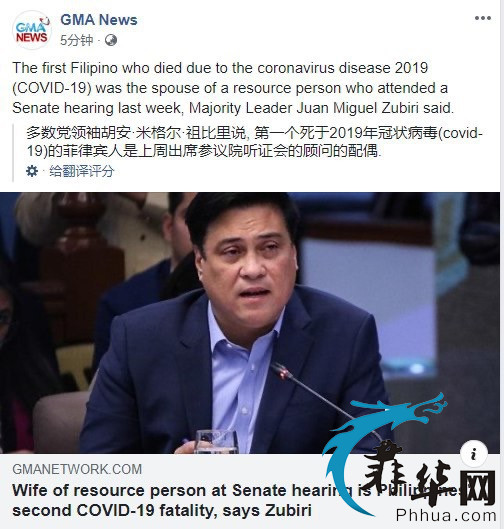Image resolution: width=504 pixels, height=529 pixels.
Task: Click the Phhua.com watermark text
Action: (x=446, y=516)
